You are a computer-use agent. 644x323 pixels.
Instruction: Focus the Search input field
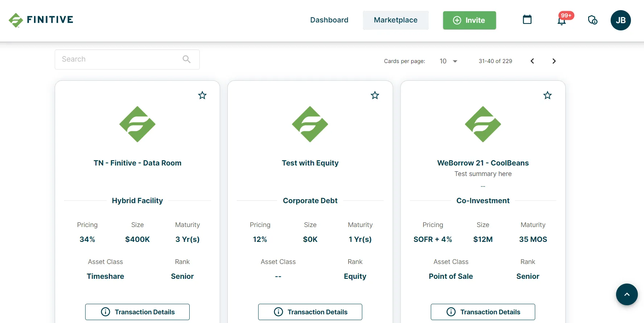click(120, 59)
